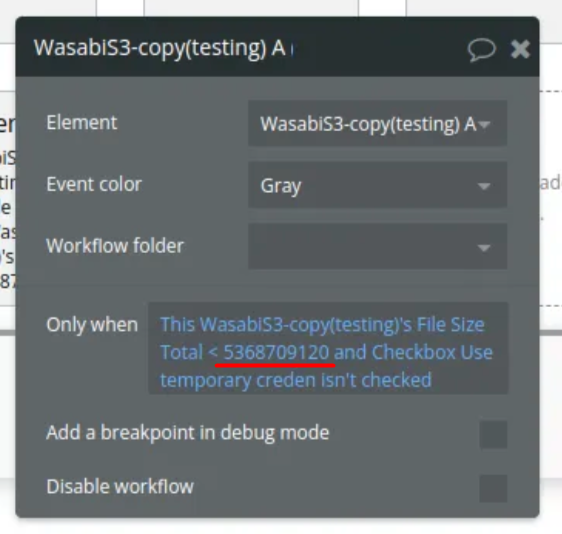The image size is (562, 534).
Task: Click the Event color label
Action: pyautogui.click(x=94, y=185)
